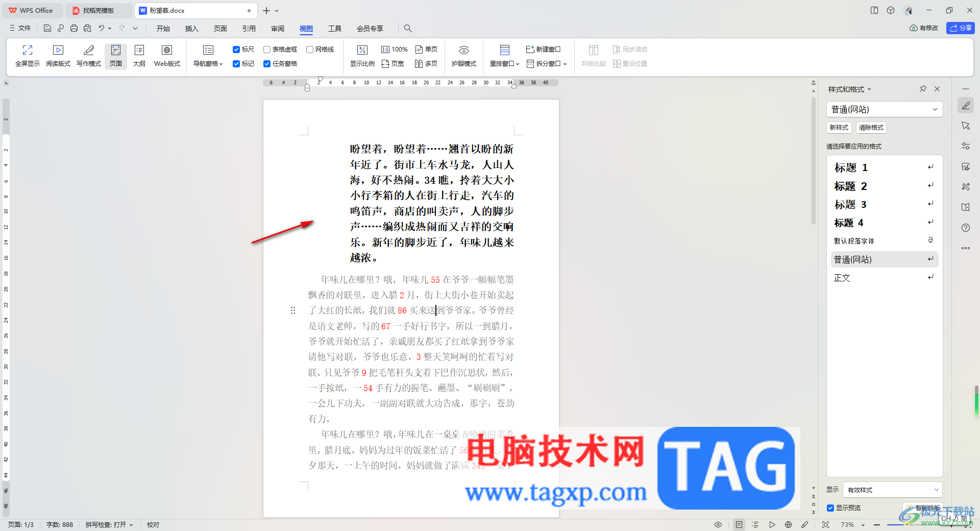Apply the 正文 body text style
The image size is (980, 531).
pyautogui.click(x=885, y=278)
